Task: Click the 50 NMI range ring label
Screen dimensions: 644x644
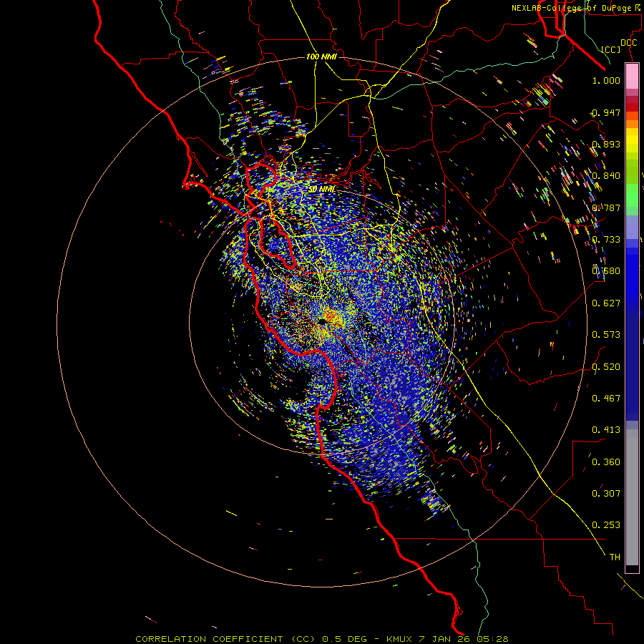Action: 321,189
